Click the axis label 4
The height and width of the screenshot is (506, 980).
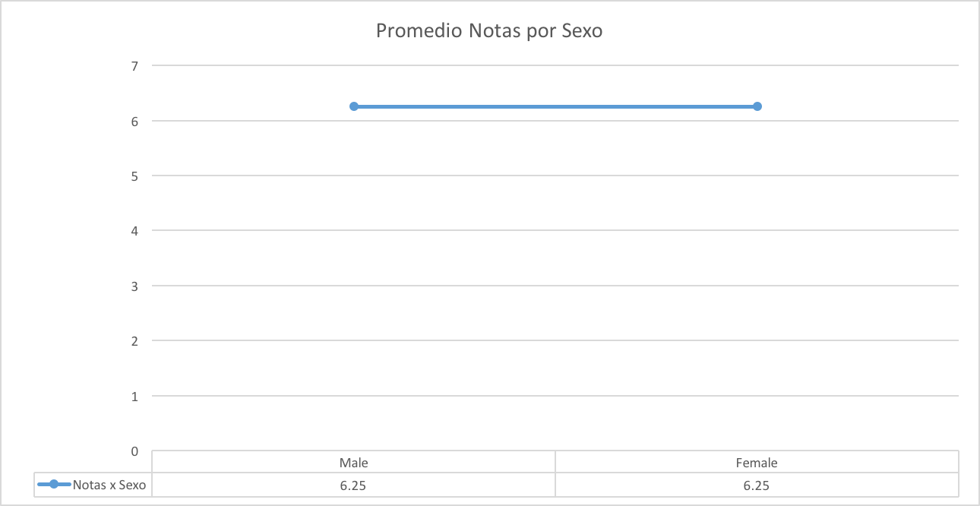134,230
